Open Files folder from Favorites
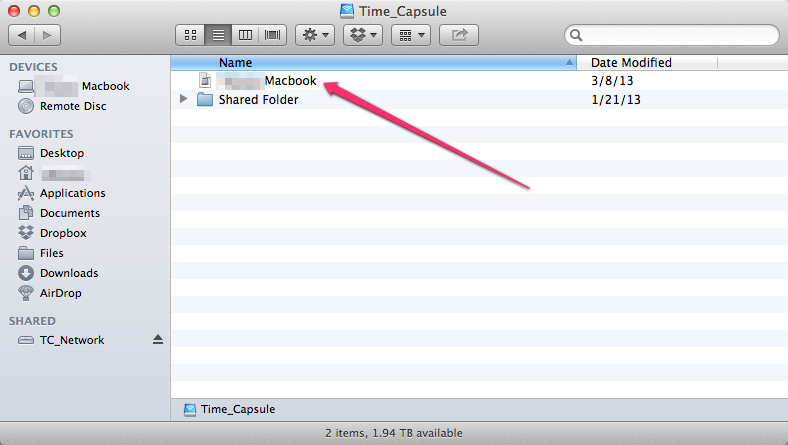788x445 pixels. click(x=85, y=253)
